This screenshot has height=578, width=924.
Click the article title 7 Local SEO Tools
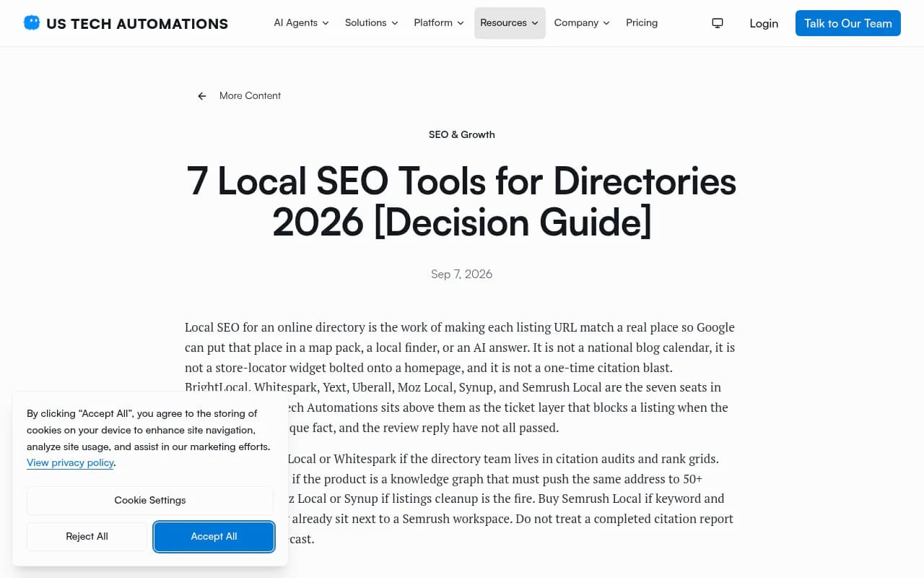pyautogui.click(x=462, y=201)
